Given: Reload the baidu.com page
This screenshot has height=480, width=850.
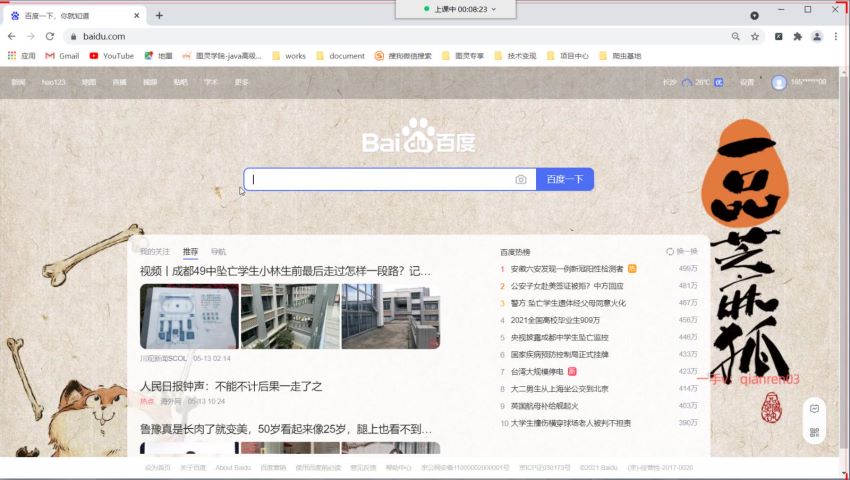Looking at the screenshot, I should click(x=50, y=36).
